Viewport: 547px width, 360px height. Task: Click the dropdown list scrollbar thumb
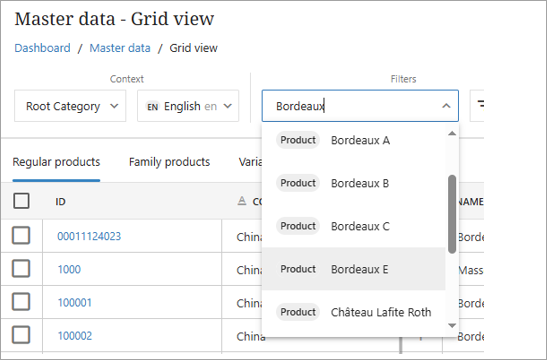452,214
